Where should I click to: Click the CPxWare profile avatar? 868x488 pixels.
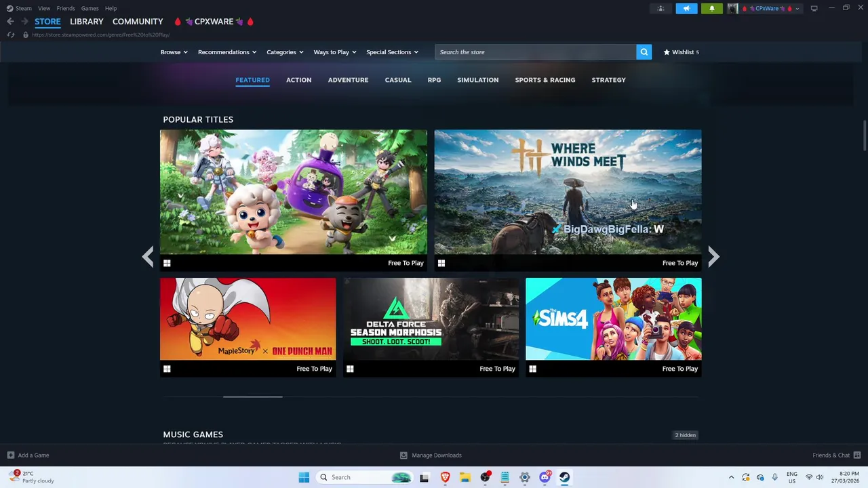point(732,8)
